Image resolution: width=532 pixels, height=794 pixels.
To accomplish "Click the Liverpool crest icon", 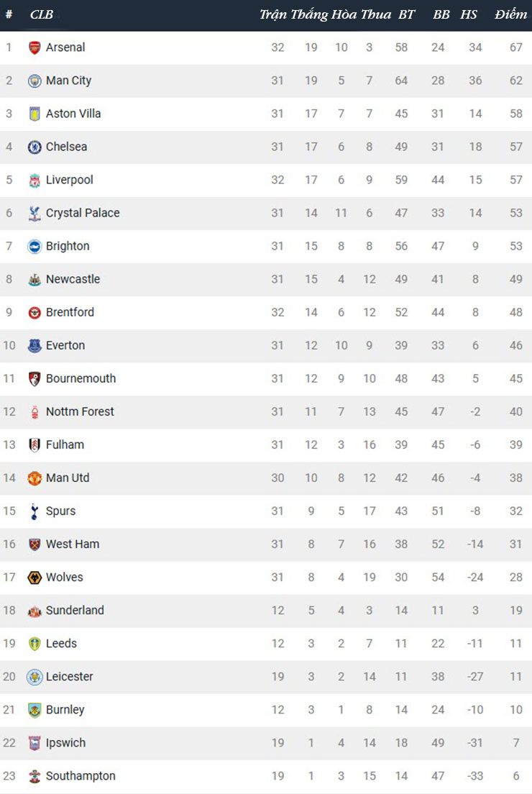I will coord(35,180).
